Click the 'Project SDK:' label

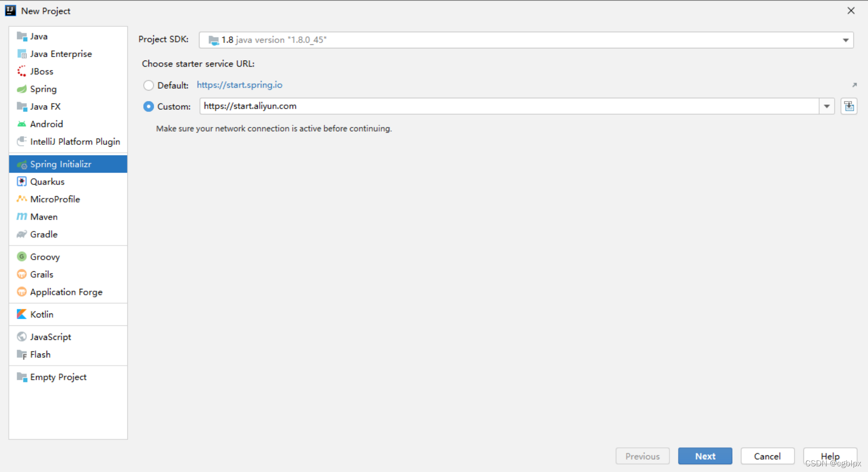[163, 39]
